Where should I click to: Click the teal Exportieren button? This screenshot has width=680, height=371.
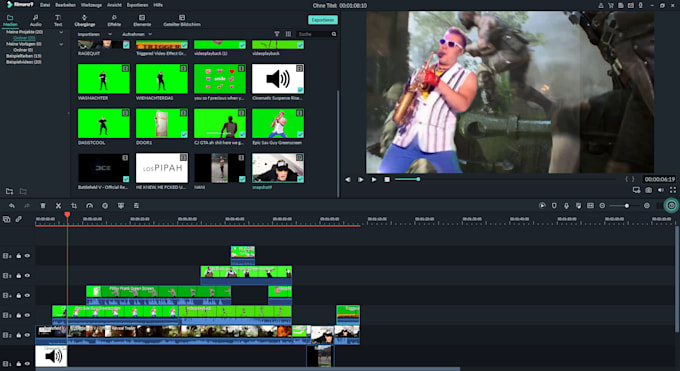pos(323,20)
